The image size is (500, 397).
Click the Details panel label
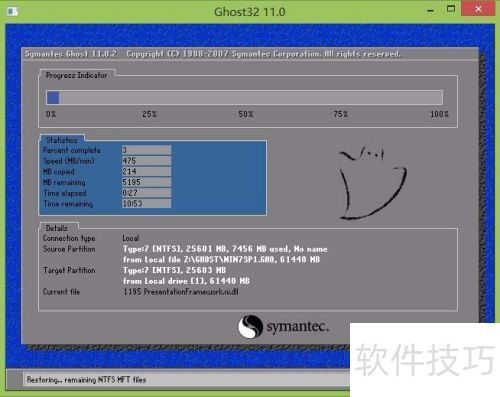tap(57, 228)
